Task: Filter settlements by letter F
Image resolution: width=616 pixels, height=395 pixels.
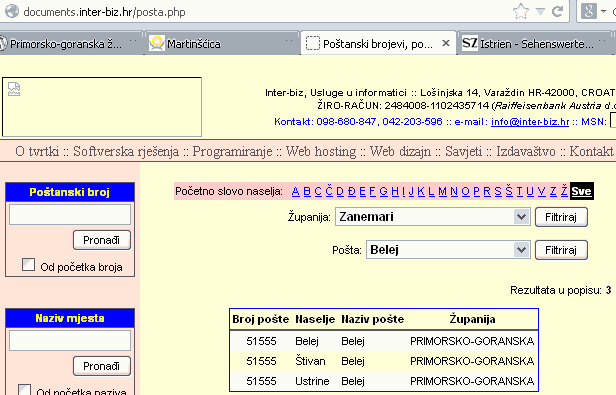Action: (x=372, y=191)
